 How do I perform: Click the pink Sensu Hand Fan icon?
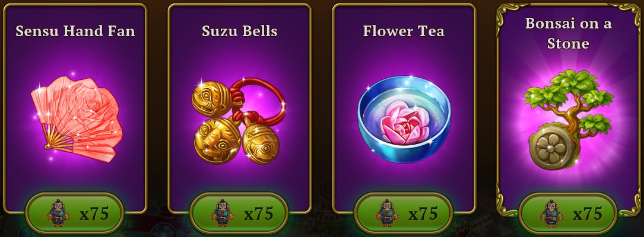click(77, 119)
